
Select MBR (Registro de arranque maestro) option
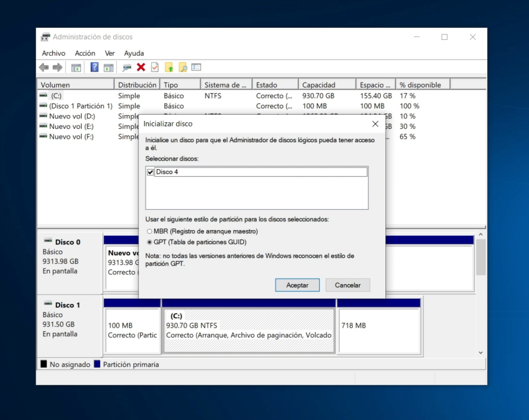click(x=150, y=231)
